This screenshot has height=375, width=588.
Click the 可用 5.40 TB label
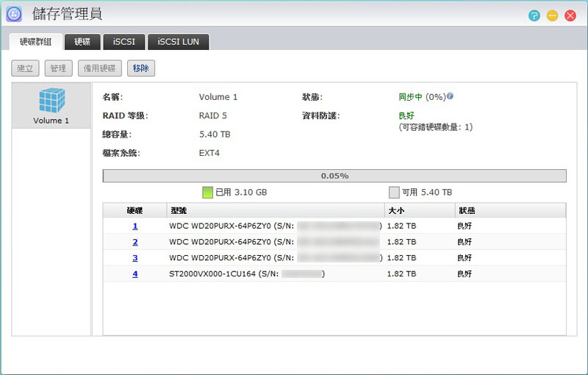click(427, 193)
